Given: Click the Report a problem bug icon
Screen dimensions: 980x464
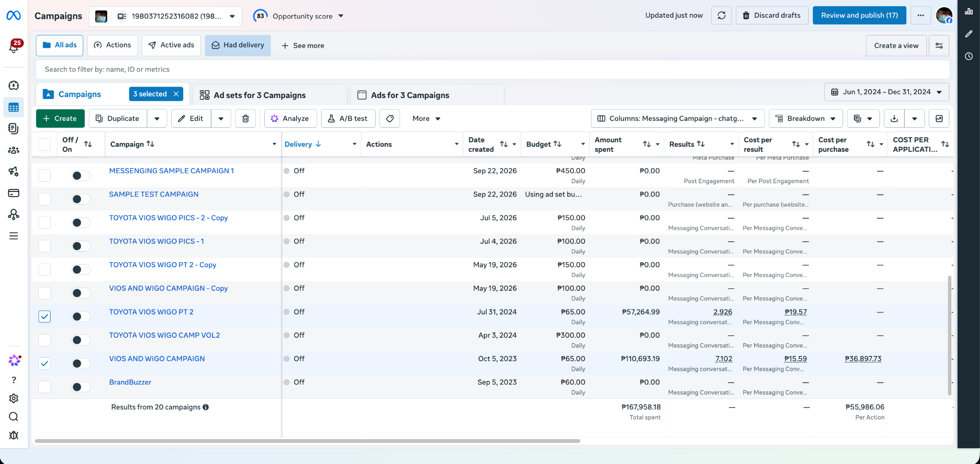Looking at the screenshot, I should pos(14,435).
